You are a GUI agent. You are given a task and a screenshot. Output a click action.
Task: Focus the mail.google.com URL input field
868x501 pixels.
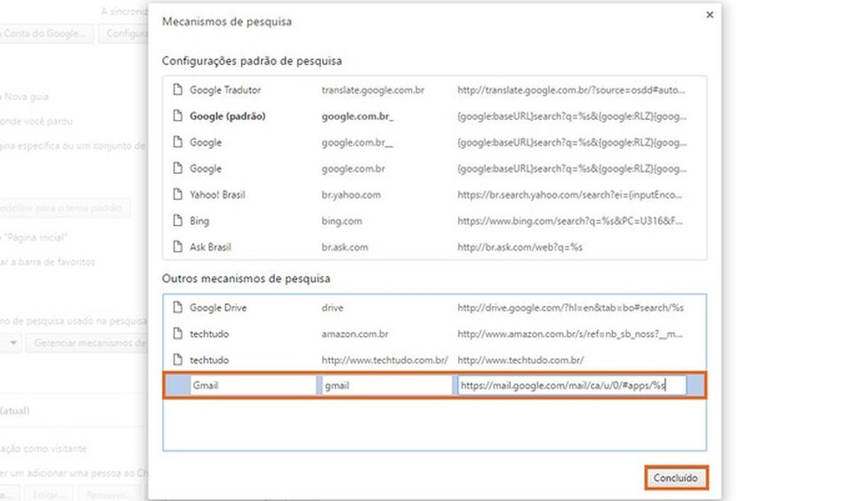pos(572,385)
